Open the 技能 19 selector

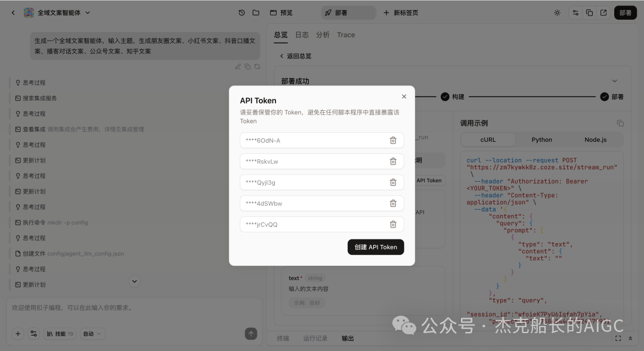[x=60, y=334]
